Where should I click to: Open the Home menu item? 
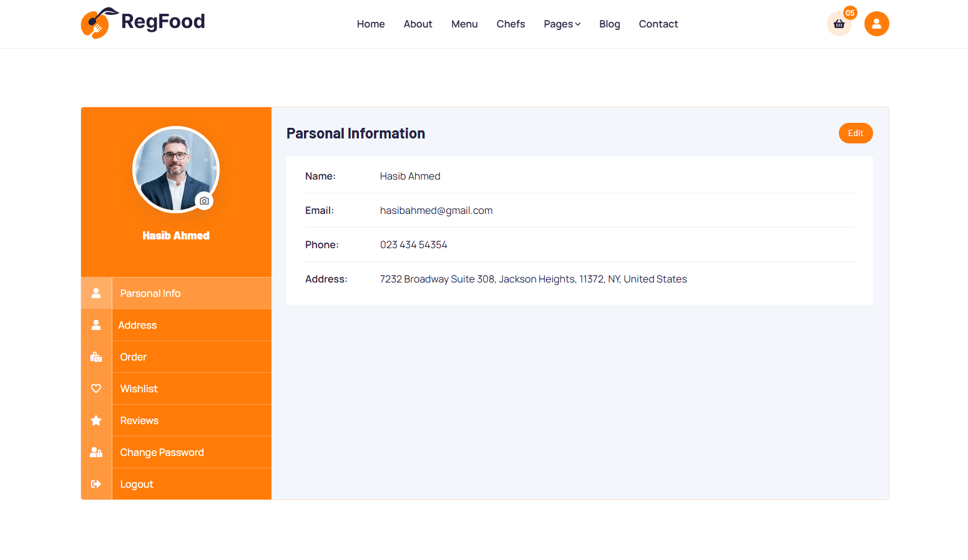click(x=371, y=24)
